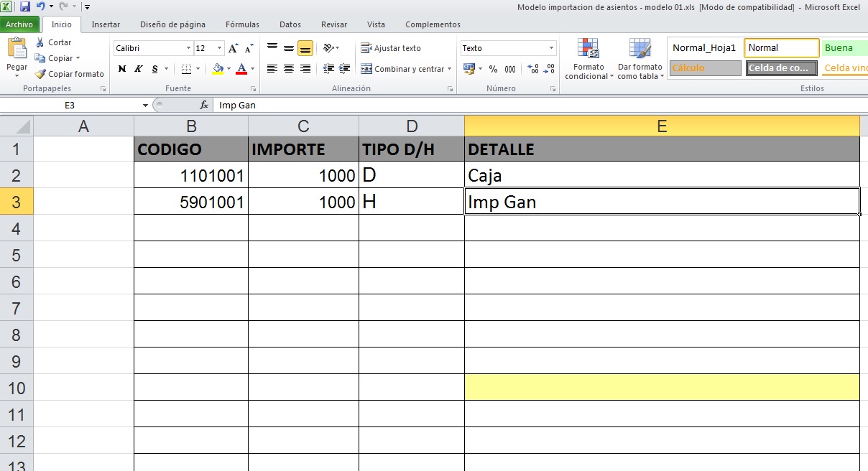The height and width of the screenshot is (471, 868).
Task: Click the insert function fx icon
Action: (x=204, y=105)
